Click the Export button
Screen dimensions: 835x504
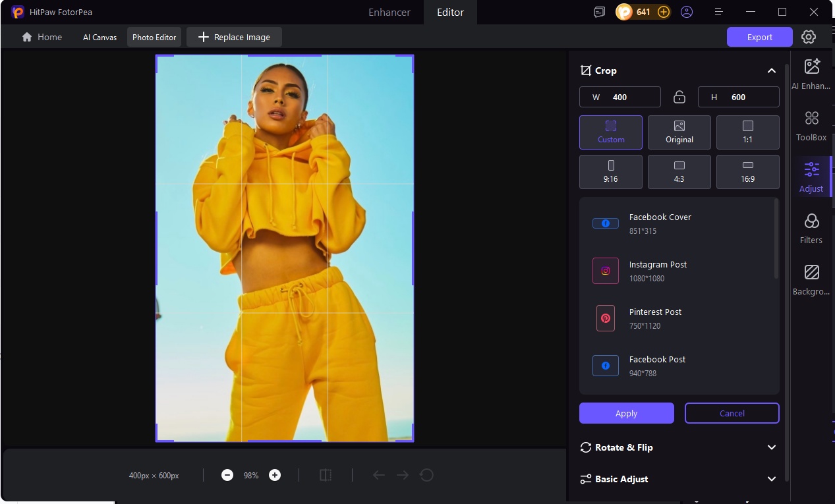[x=759, y=37]
